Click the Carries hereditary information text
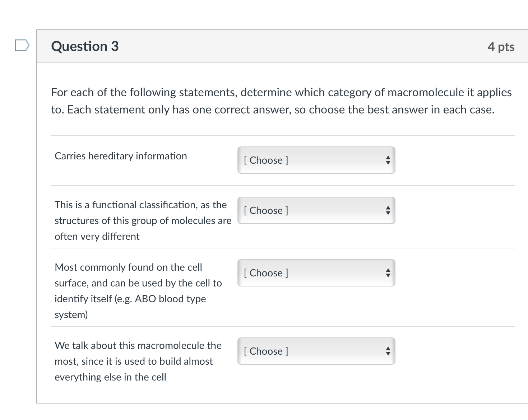The image size is (528, 420). coord(121,156)
